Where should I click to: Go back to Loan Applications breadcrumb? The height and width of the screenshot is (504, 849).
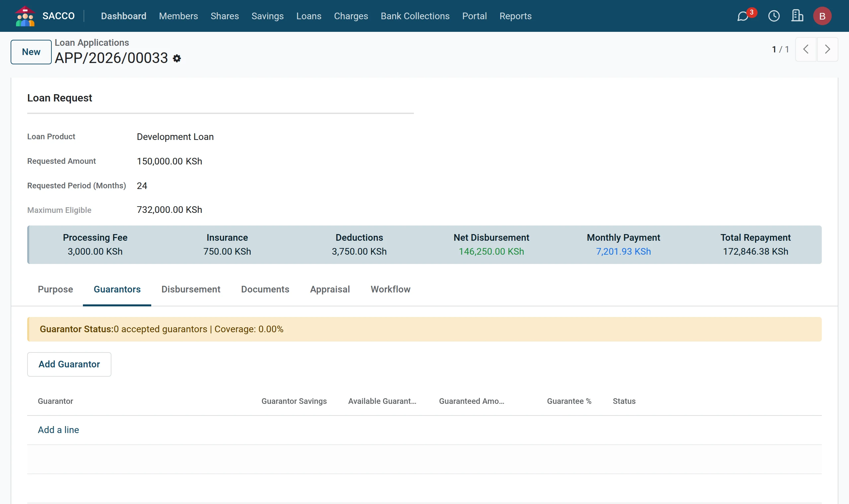pos(92,42)
